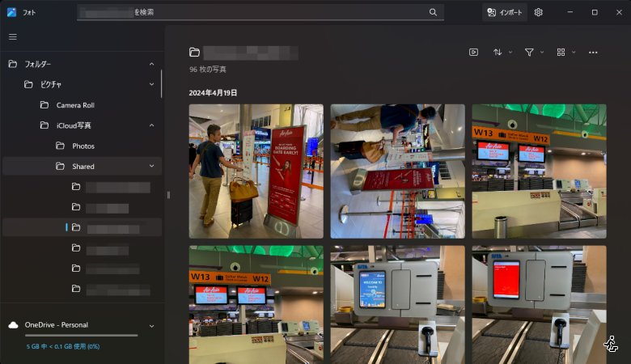
Task: Click the OneDrive - Personal account entry
Action: pyautogui.click(x=57, y=325)
